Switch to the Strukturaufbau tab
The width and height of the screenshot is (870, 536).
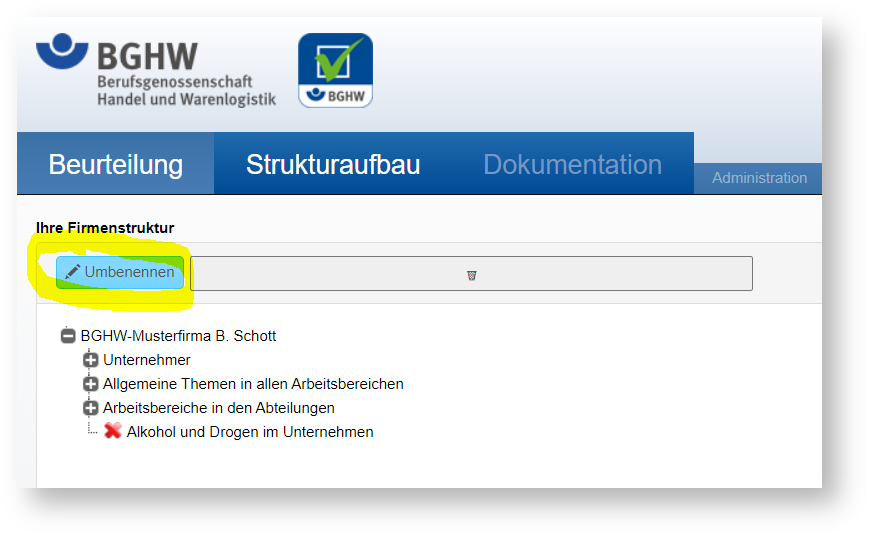(x=333, y=164)
